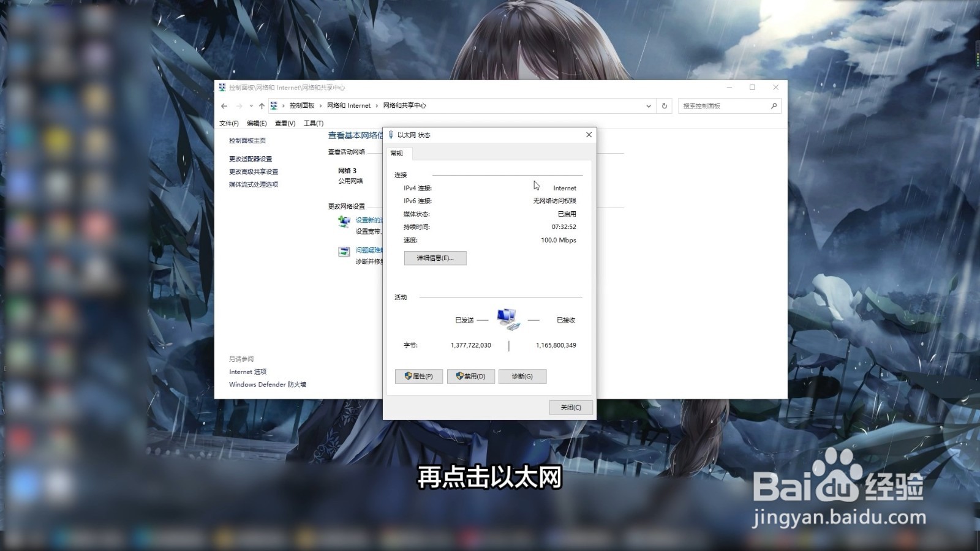Click 网络 3 network name
Image resolution: width=980 pixels, height=551 pixels.
(347, 171)
